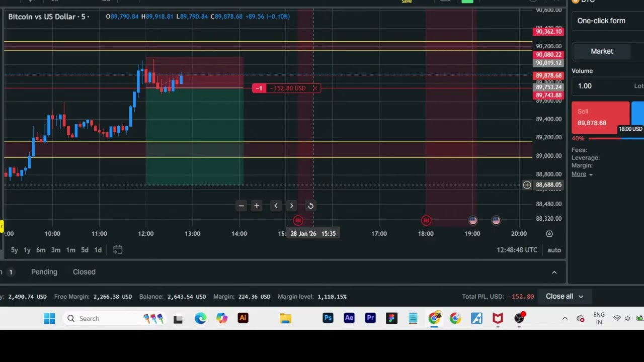Screen dimensions: 644x362
Task: Open Microsoft Edge from taskbar
Action: 200,319
